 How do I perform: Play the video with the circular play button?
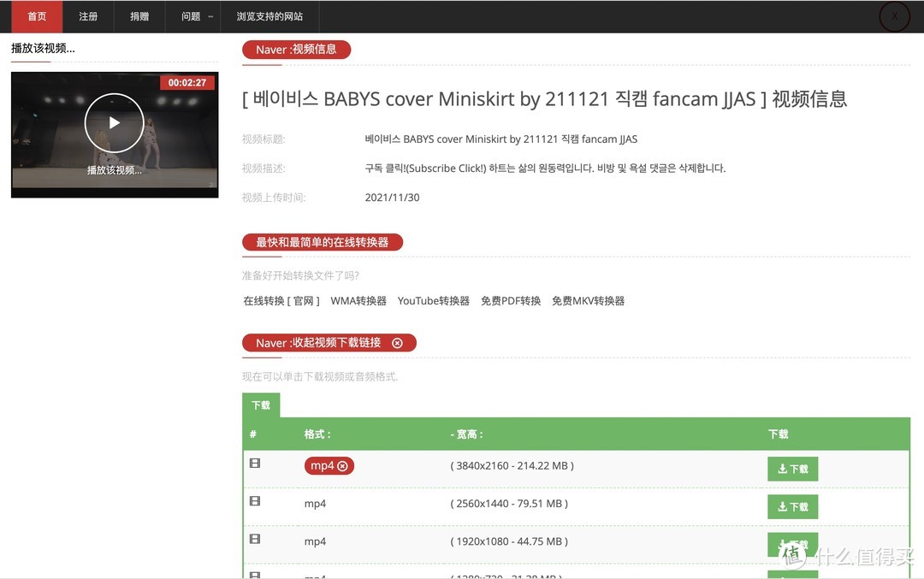coord(115,122)
